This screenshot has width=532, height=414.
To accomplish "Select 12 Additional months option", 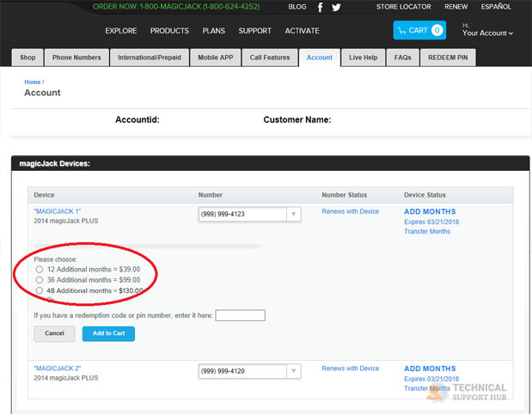I will pyautogui.click(x=40, y=269).
